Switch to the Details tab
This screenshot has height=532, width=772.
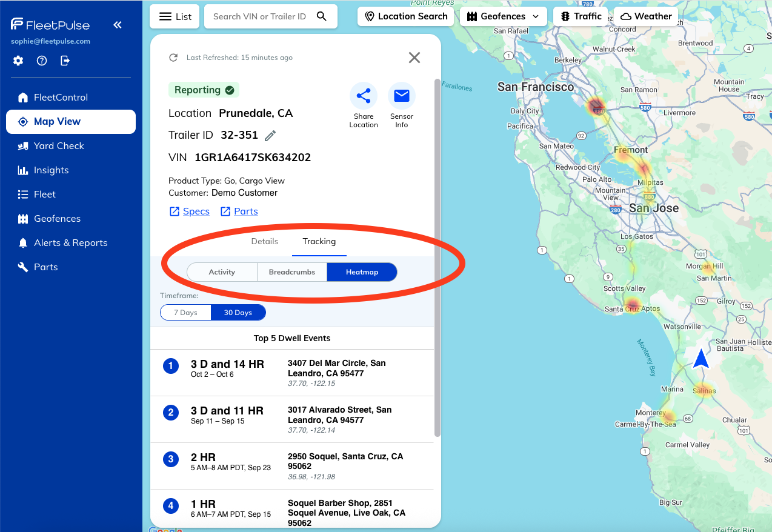coord(265,241)
